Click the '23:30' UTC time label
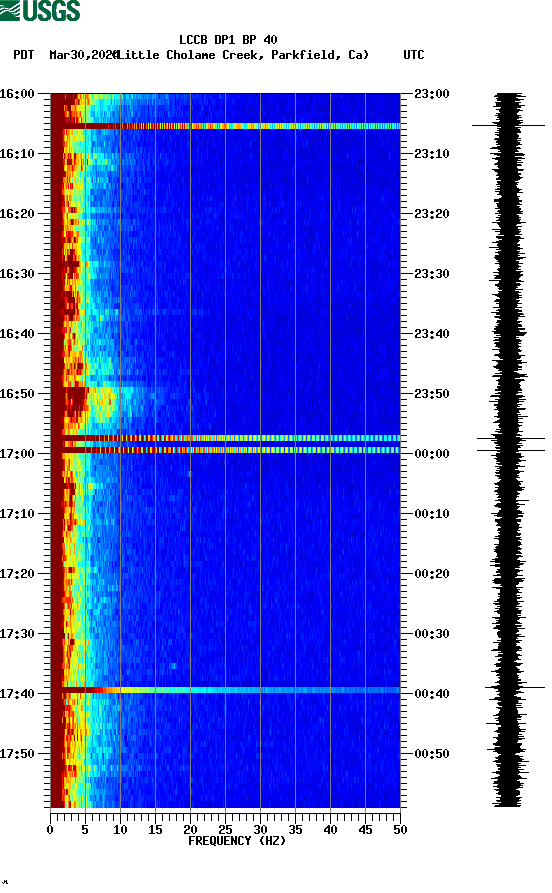 click(x=432, y=273)
